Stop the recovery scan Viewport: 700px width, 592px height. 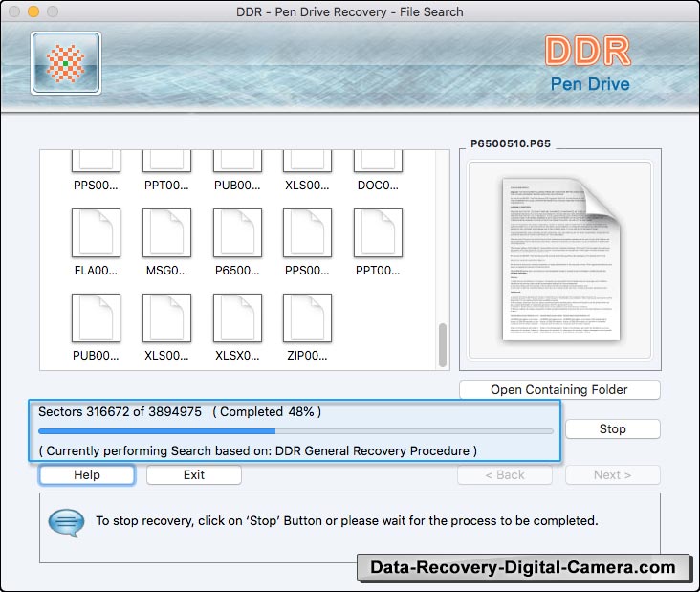click(x=612, y=429)
